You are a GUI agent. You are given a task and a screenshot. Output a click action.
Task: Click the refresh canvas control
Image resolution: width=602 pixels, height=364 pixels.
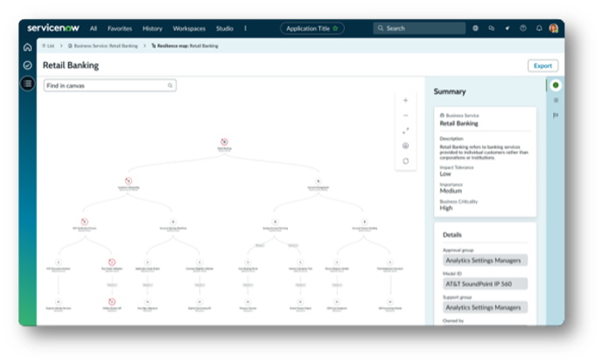point(405,161)
